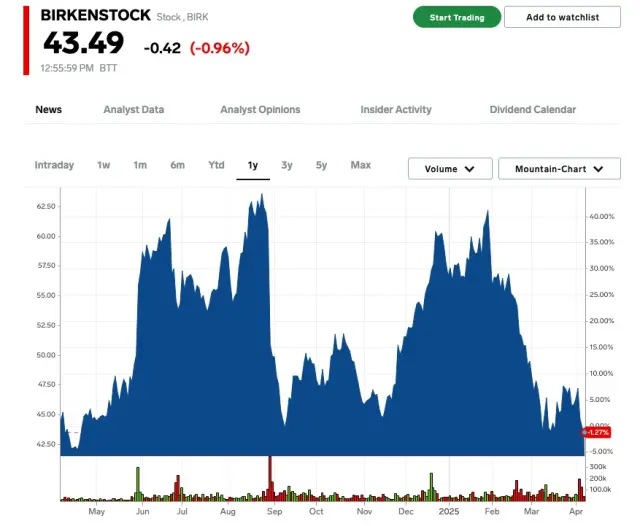Click the tallest red volume bar in September

coord(269,478)
